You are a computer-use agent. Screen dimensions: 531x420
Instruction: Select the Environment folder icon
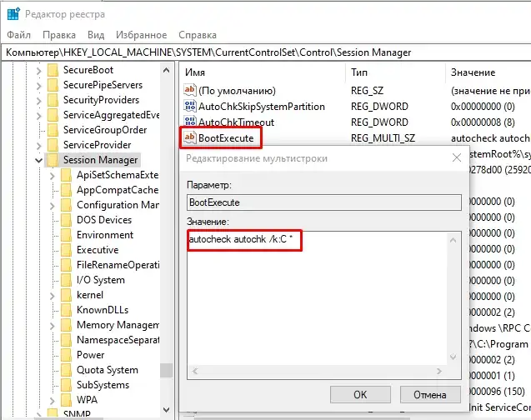(66, 235)
